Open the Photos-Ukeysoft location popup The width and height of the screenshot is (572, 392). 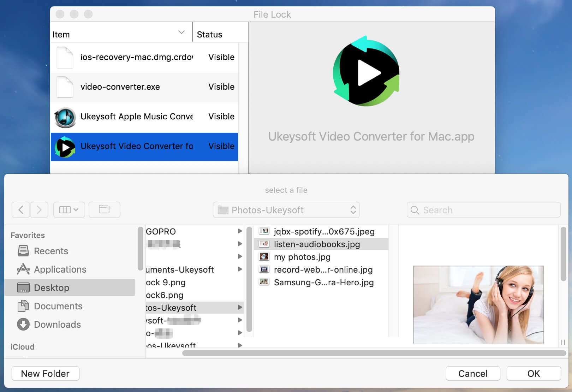tap(286, 210)
